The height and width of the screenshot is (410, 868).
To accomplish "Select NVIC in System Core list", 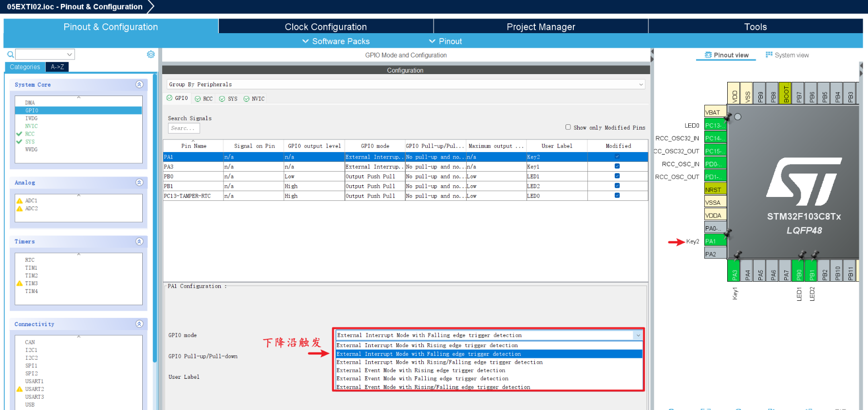I will tap(31, 126).
